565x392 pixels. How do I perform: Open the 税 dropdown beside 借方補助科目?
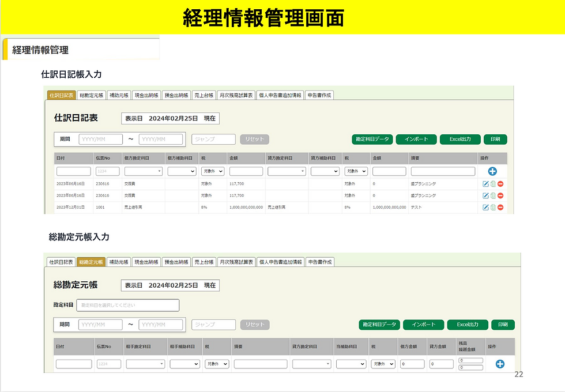tap(213, 171)
